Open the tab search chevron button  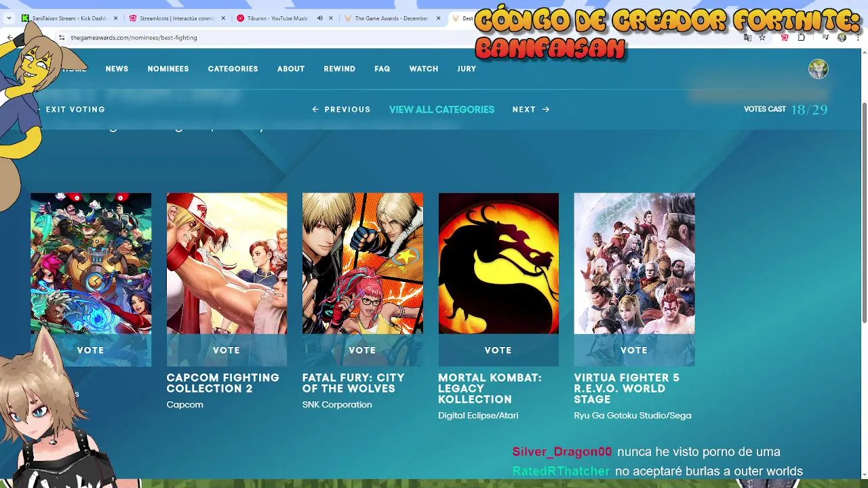click(9, 18)
